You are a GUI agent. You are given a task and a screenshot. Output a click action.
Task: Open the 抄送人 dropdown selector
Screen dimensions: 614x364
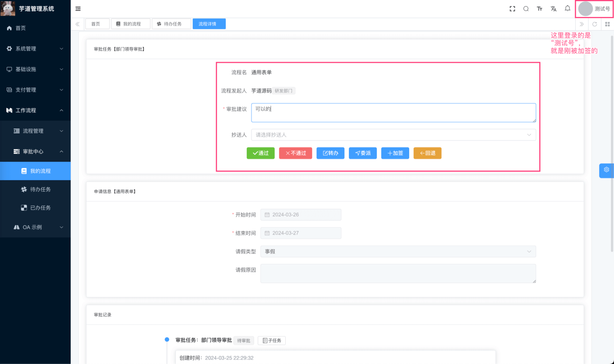tap(393, 135)
